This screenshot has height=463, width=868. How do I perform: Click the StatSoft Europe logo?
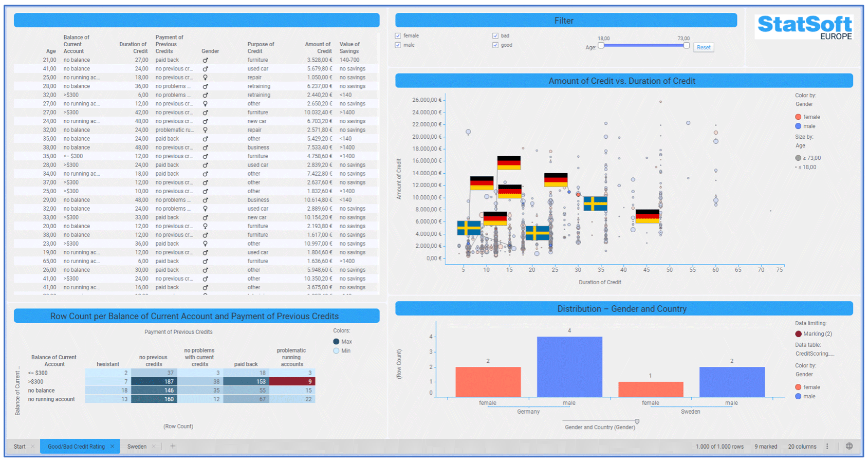point(803,26)
